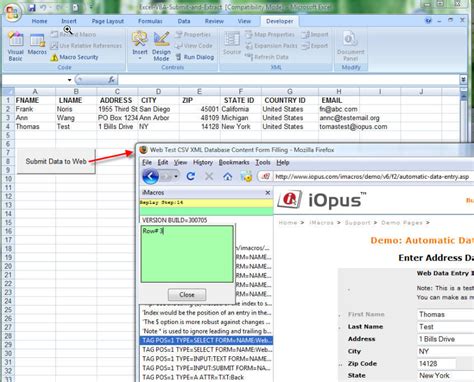
Task: Switch to the Formulas ribbon tab
Action: 150,21
